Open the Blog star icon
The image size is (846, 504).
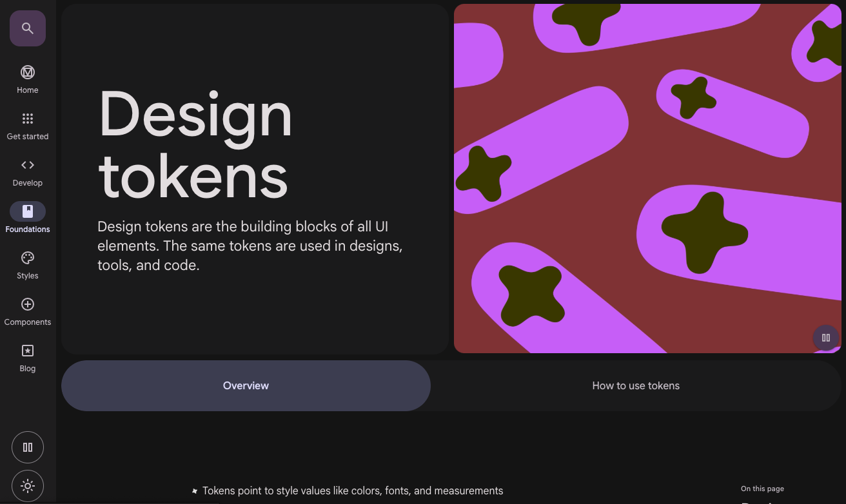point(28,351)
